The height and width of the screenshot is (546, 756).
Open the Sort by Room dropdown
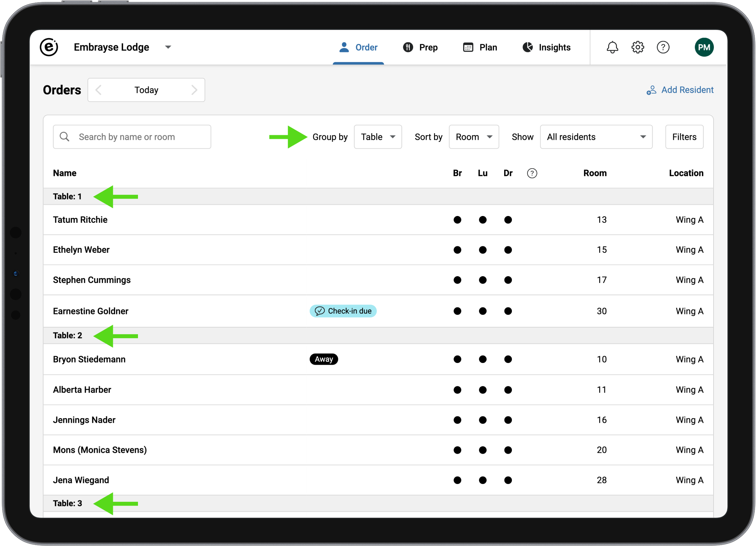pos(473,137)
